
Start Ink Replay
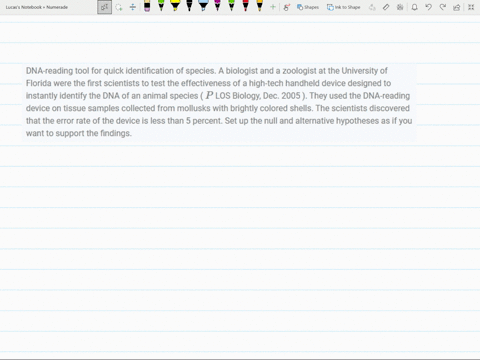pos(400,7)
